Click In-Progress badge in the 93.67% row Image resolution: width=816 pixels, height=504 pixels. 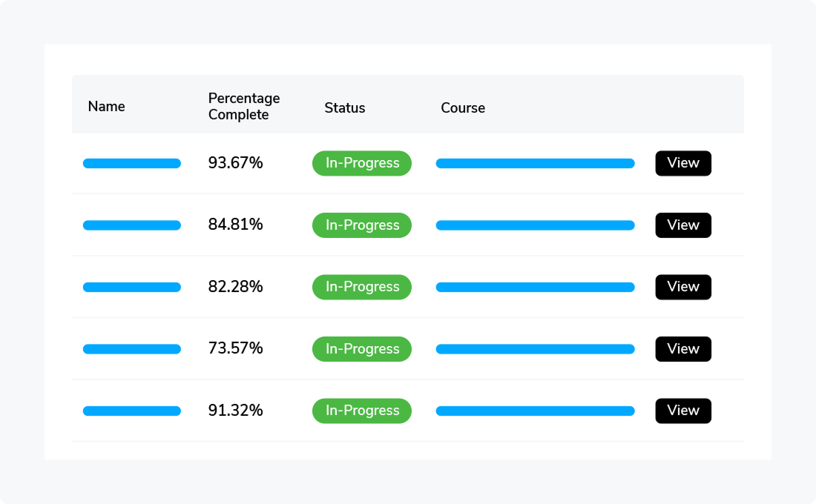tap(362, 163)
